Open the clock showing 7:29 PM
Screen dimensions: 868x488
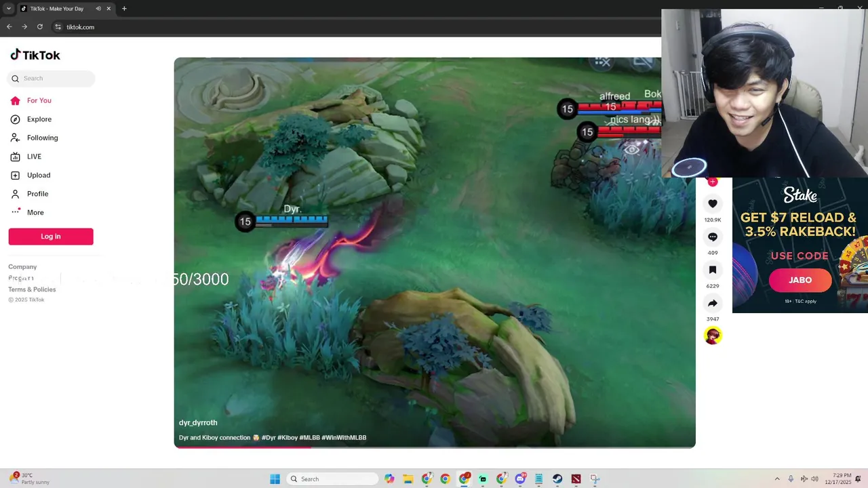coord(838,479)
